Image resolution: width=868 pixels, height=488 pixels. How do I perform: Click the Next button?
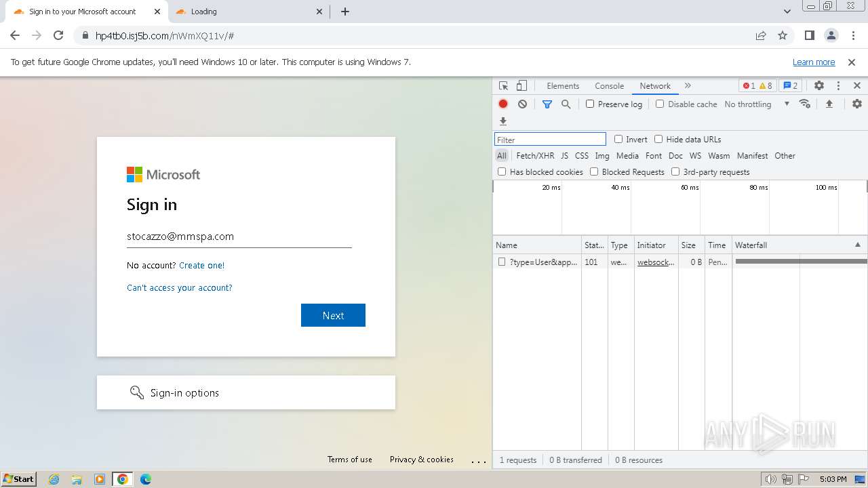(333, 315)
